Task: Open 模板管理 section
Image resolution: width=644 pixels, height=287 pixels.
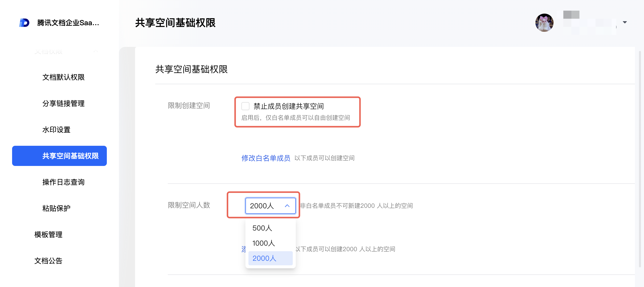Action: 48,235
